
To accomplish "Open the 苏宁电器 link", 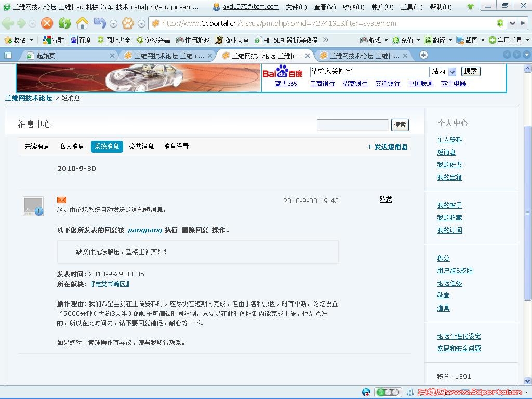I will coord(453,84).
